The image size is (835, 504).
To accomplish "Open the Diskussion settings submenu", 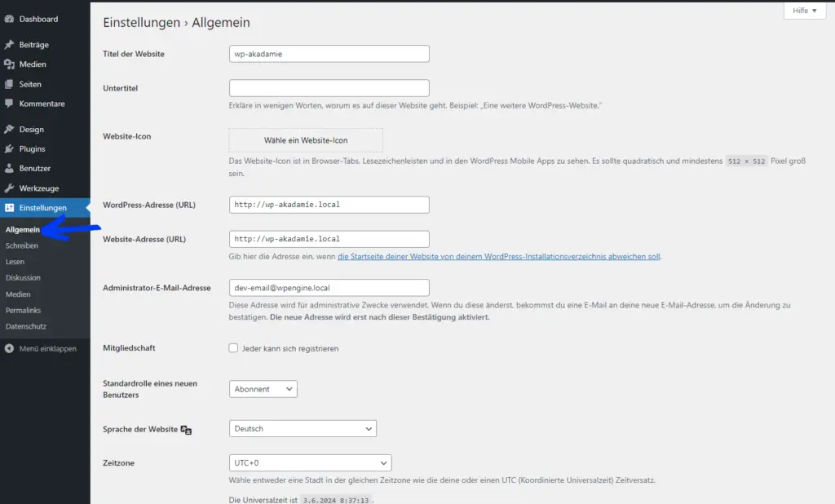I will (x=23, y=277).
